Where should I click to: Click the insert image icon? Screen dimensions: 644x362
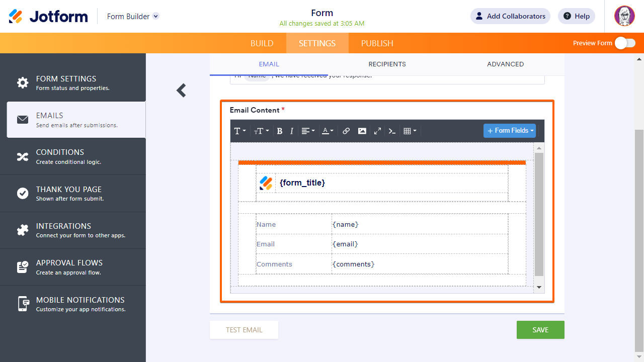(362, 131)
